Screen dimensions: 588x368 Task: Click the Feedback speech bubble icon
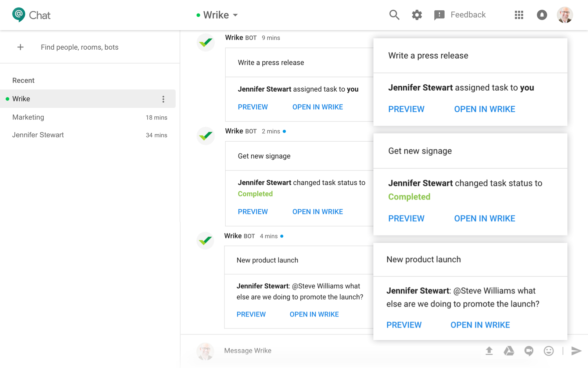pos(439,15)
